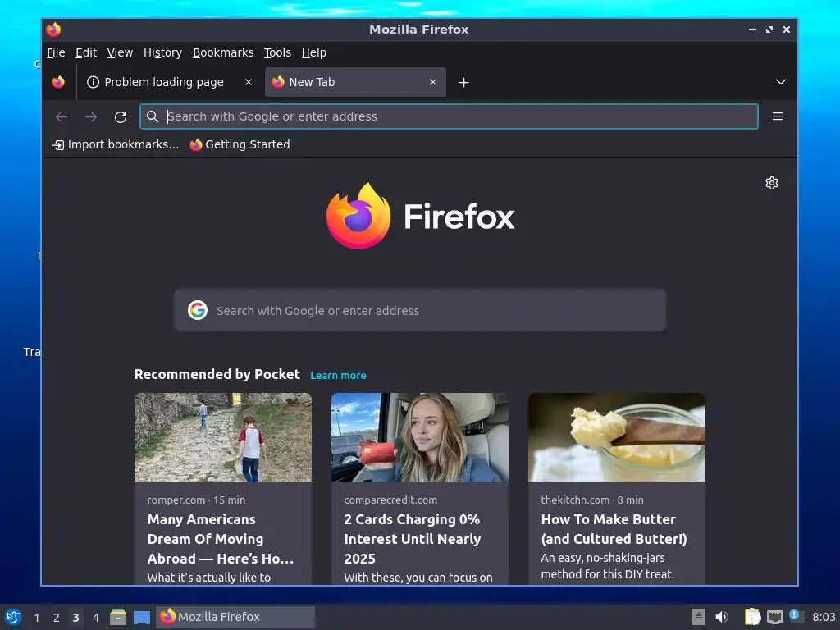
Task: Switch to workspace 1 in taskbar
Action: coord(36,618)
